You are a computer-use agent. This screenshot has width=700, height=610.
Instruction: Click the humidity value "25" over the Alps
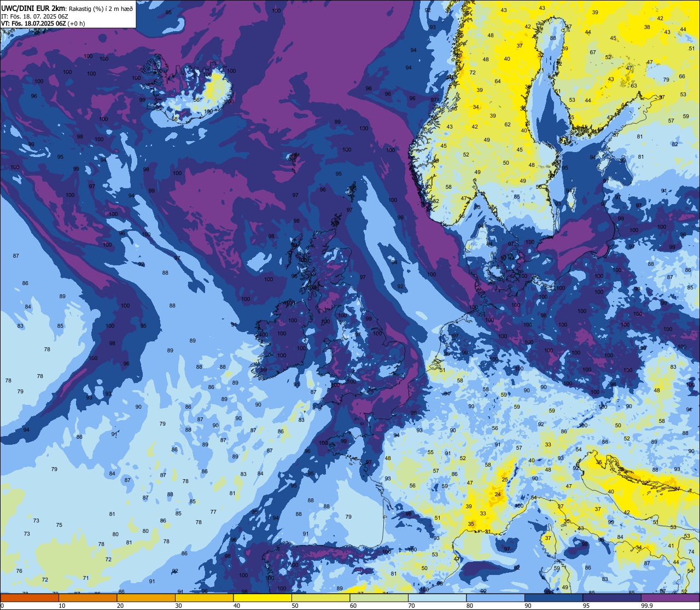pos(505,480)
